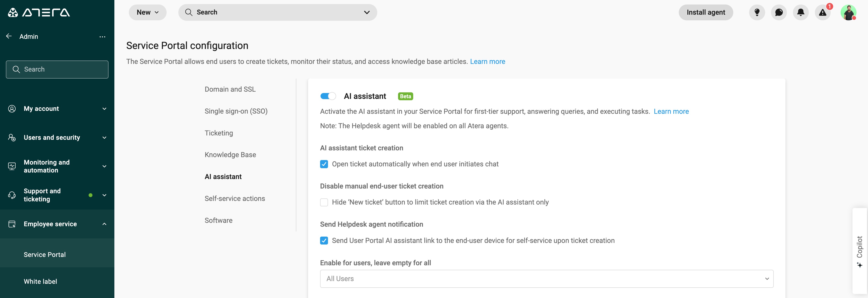Go back using Admin arrow icon
Image resolution: width=868 pixels, height=298 pixels.
point(9,36)
